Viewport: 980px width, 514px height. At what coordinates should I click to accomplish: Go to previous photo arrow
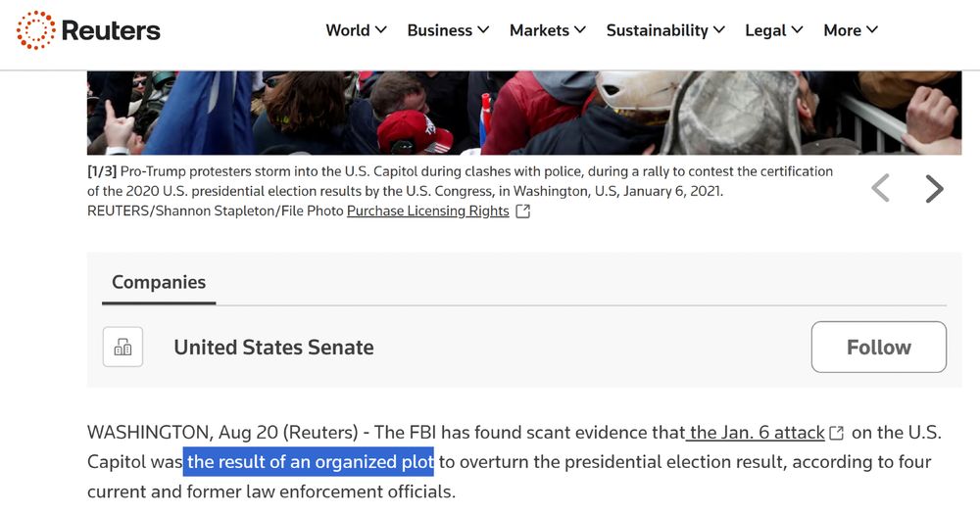click(880, 189)
